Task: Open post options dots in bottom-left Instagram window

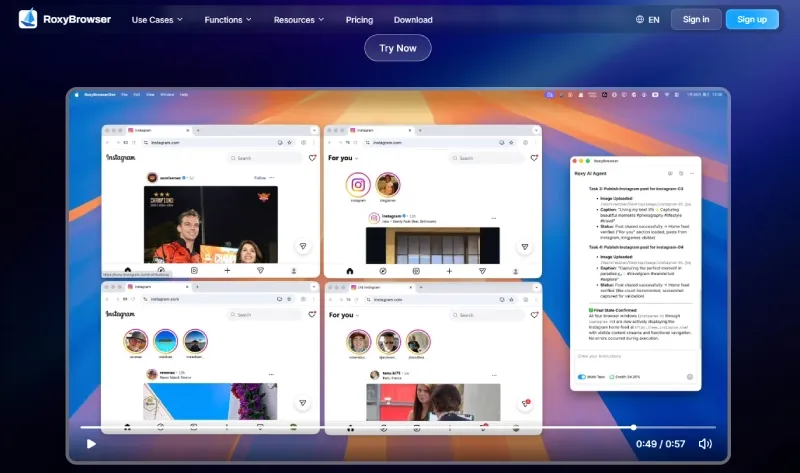Action: pos(271,375)
